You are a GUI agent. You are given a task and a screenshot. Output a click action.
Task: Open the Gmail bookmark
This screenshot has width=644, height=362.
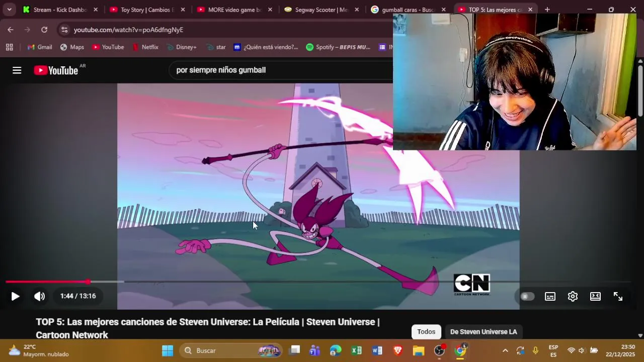(x=40, y=47)
